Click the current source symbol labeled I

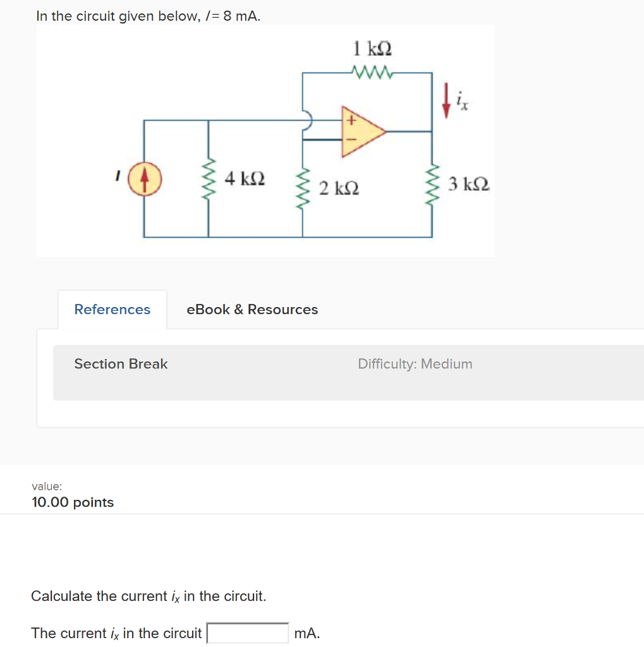tap(144, 179)
